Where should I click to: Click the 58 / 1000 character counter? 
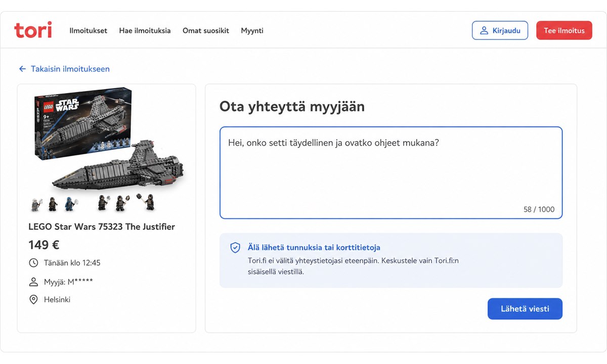tap(539, 209)
